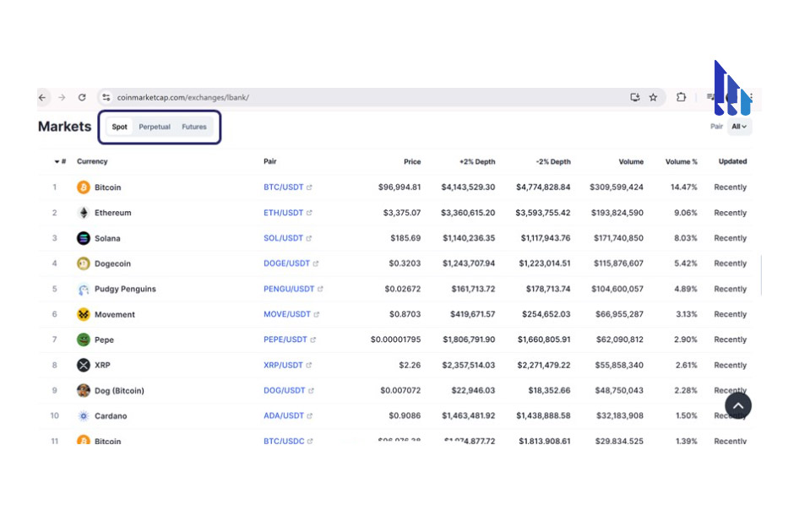
Task: Click the browser forward arrow
Action: click(x=62, y=97)
